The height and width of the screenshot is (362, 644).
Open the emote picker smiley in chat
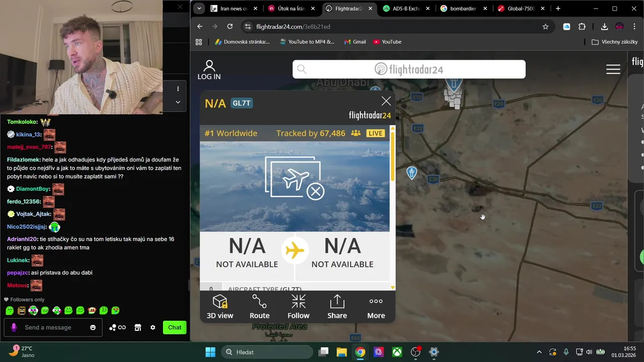pos(93,327)
